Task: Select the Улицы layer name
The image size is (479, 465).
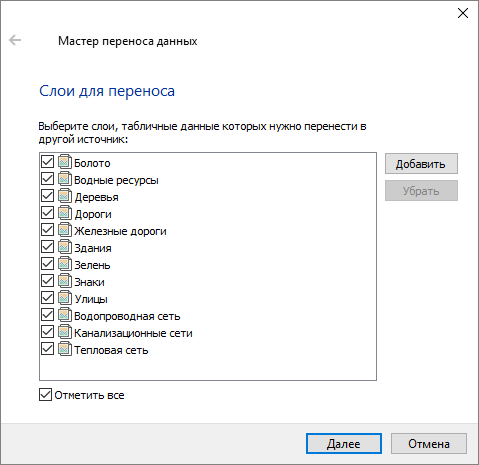Action: tap(91, 299)
